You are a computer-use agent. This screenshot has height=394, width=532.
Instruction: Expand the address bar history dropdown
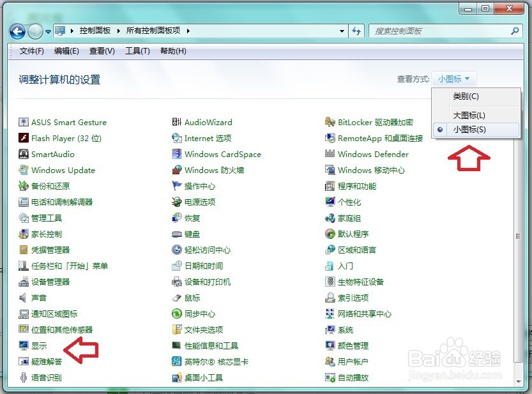(342, 31)
